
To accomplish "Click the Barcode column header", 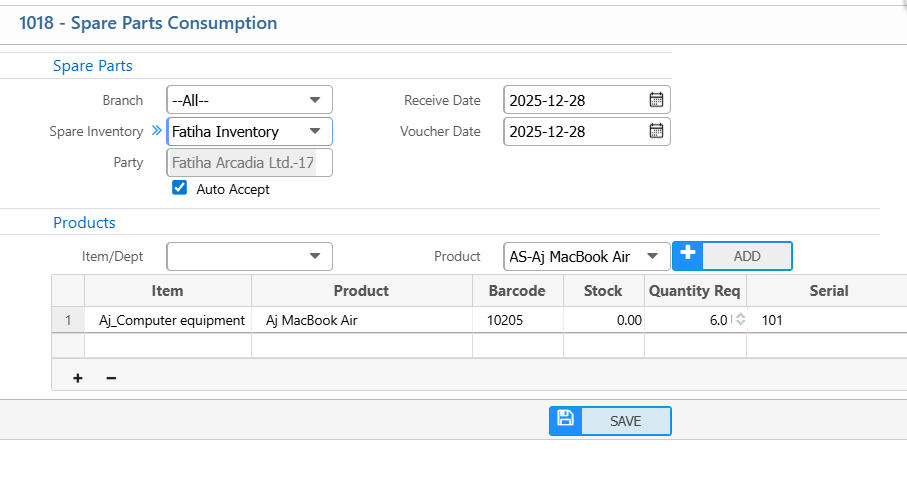I will [x=517, y=291].
